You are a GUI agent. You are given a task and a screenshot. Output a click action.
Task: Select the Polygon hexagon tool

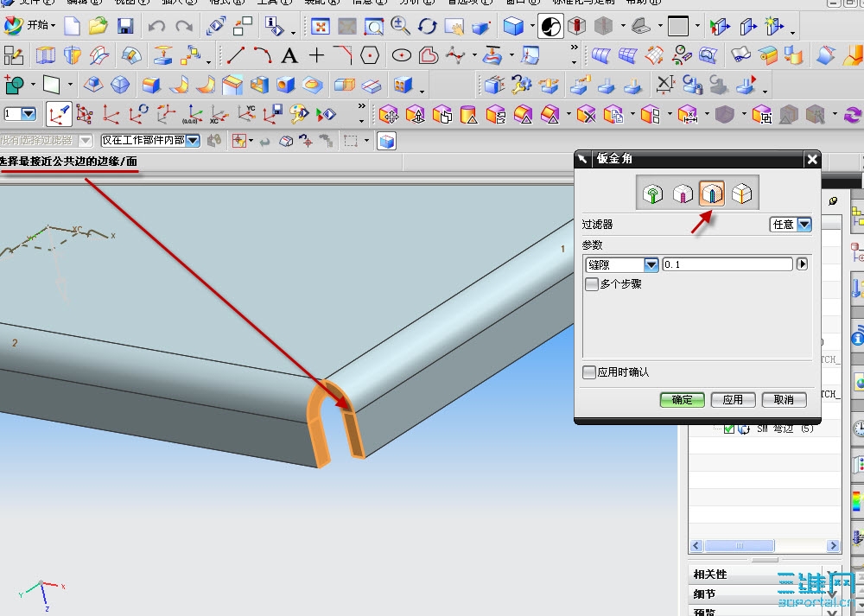coord(370,55)
